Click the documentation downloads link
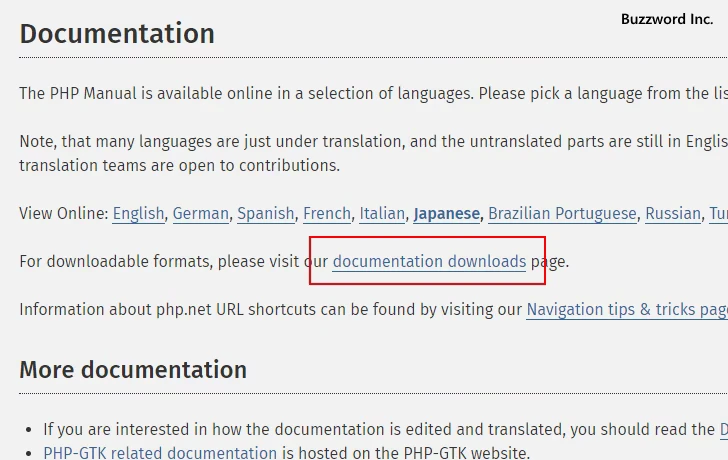 (x=429, y=262)
